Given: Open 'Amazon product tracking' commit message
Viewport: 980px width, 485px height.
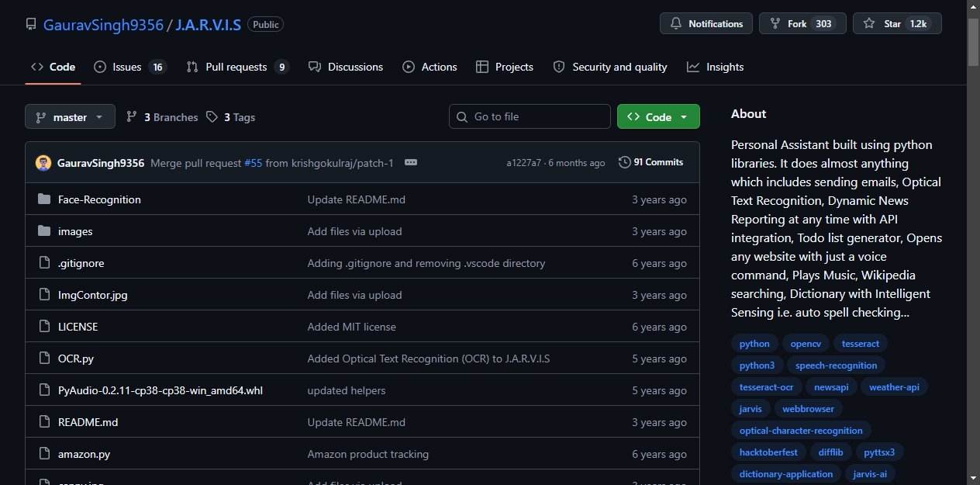Looking at the screenshot, I should click(x=368, y=454).
